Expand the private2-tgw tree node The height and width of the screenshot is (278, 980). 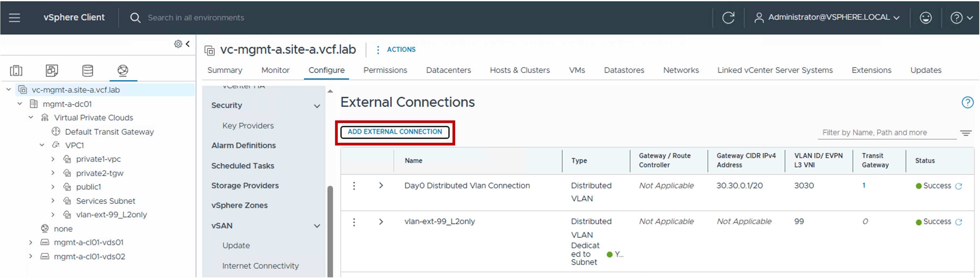53,173
